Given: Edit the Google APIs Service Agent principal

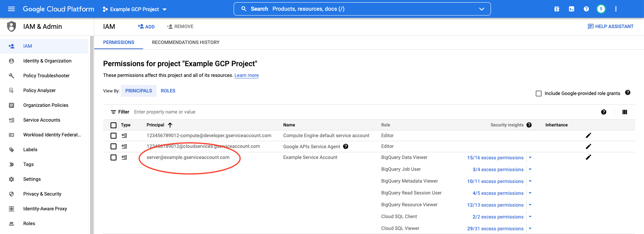Looking at the screenshot, I should click(589, 146).
